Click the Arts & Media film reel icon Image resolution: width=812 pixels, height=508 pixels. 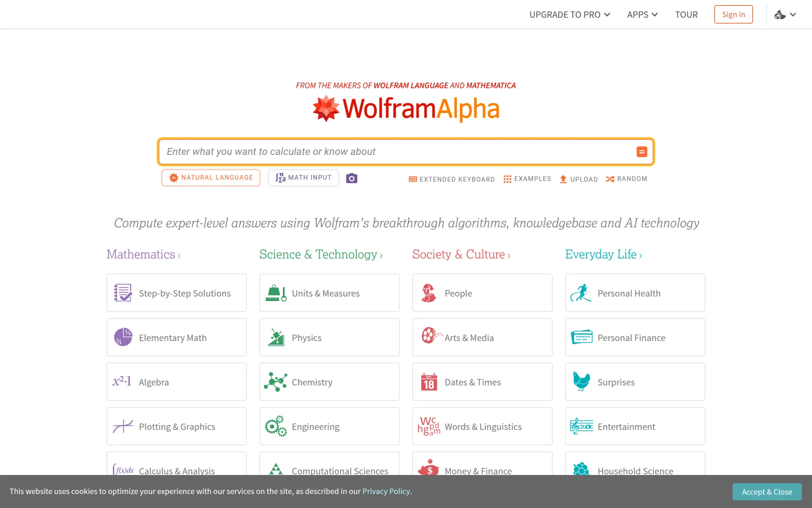pos(431,335)
